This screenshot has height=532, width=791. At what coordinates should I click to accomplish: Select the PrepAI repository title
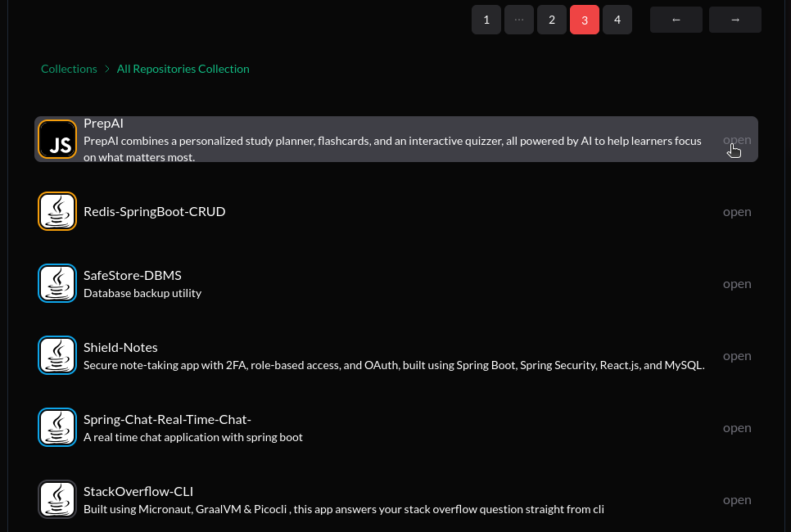click(103, 123)
